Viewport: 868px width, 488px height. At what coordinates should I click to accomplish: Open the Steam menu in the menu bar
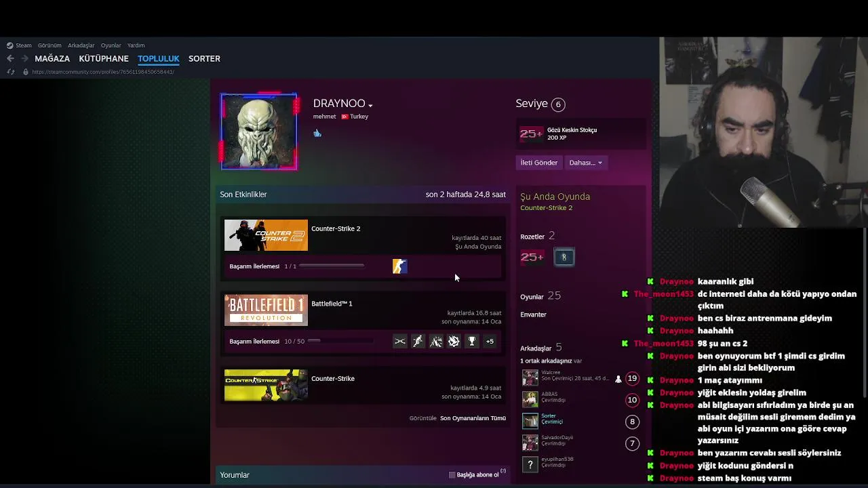23,45
